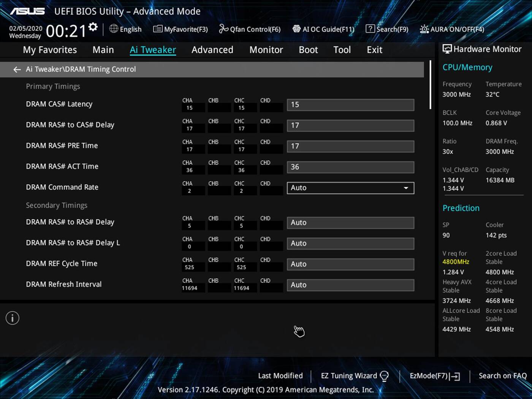Launch the AI OC Guide

(323, 29)
